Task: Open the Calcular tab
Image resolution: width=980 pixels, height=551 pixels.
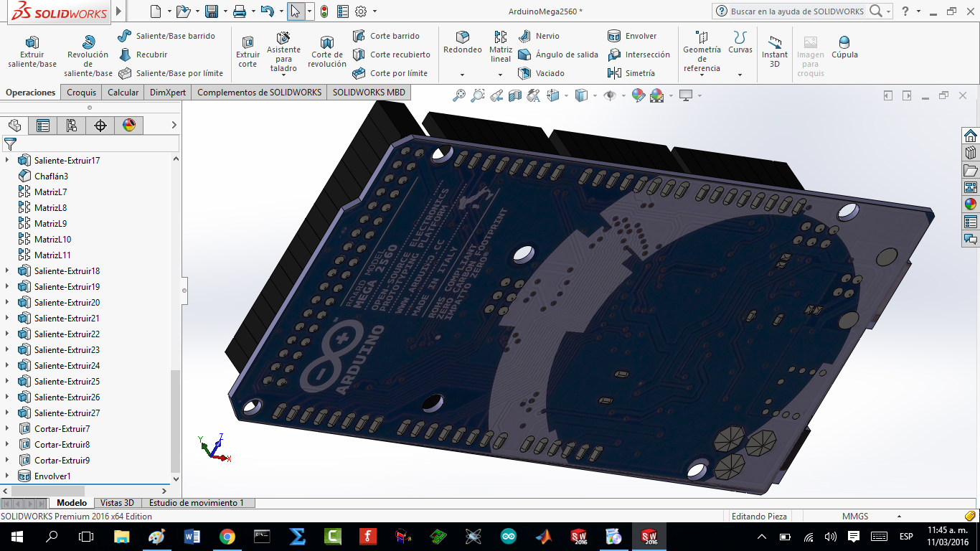Action: pyautogui.click(x=123, y=93)
